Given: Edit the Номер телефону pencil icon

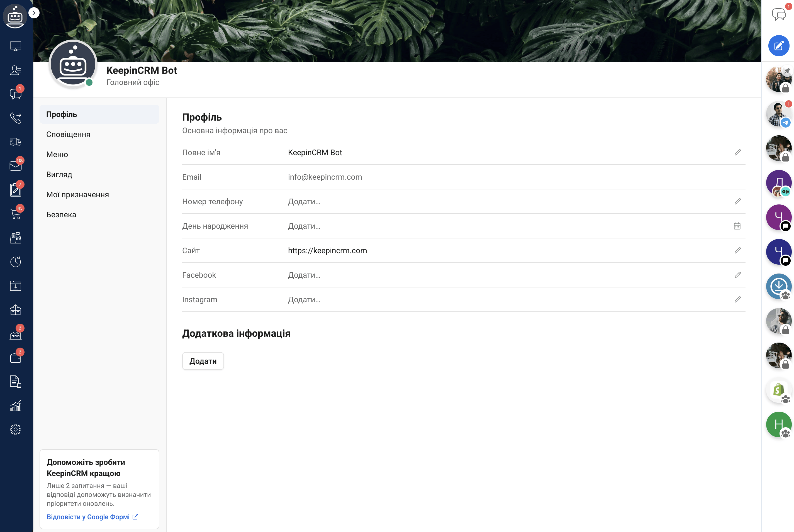Looking at the screenshot, I should tap(738, 202).
